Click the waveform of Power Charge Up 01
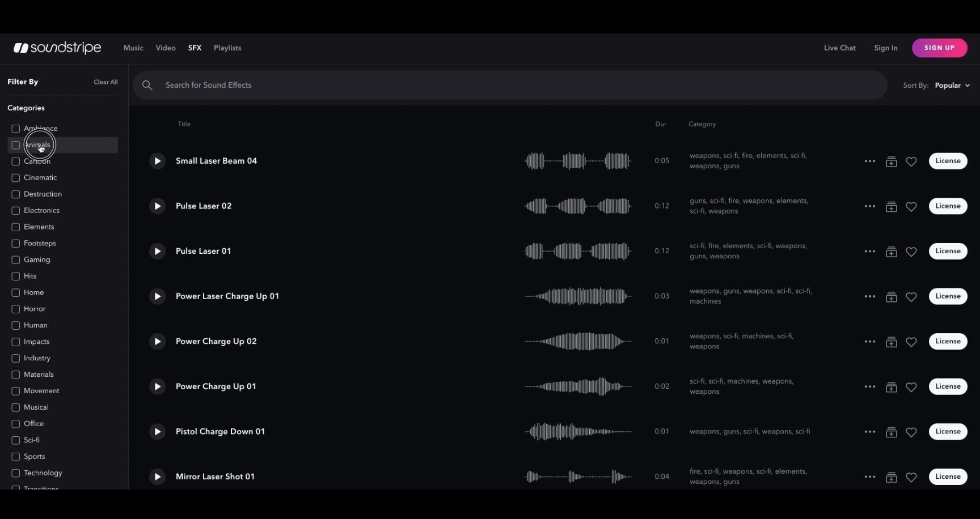The image size is (980, 519). (x=577, y=386)
